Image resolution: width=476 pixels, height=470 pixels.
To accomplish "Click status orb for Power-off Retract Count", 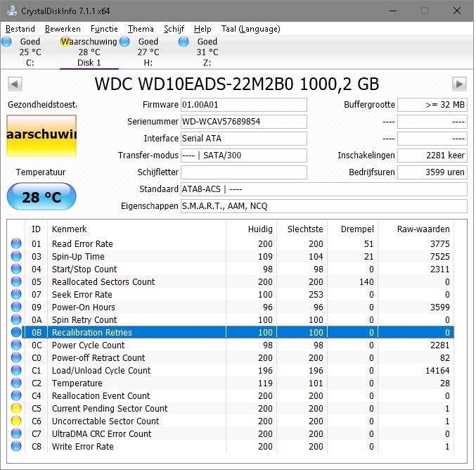I will click(x=16, y=357).
